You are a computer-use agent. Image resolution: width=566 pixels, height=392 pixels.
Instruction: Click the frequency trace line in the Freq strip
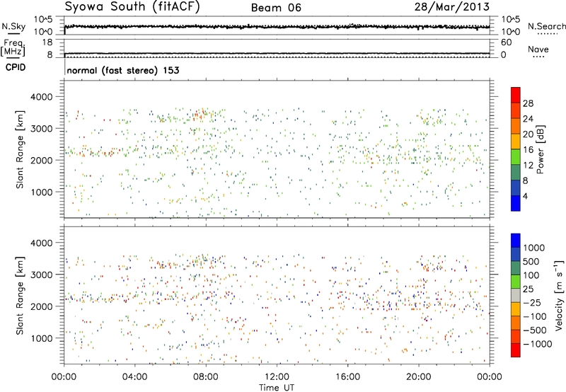pyautogui.click(x=277, y=54)
